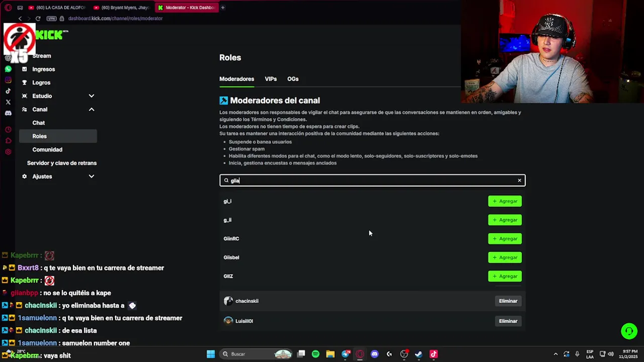
Task: Focus the moderator search field
Action: [x=372, y=180]
